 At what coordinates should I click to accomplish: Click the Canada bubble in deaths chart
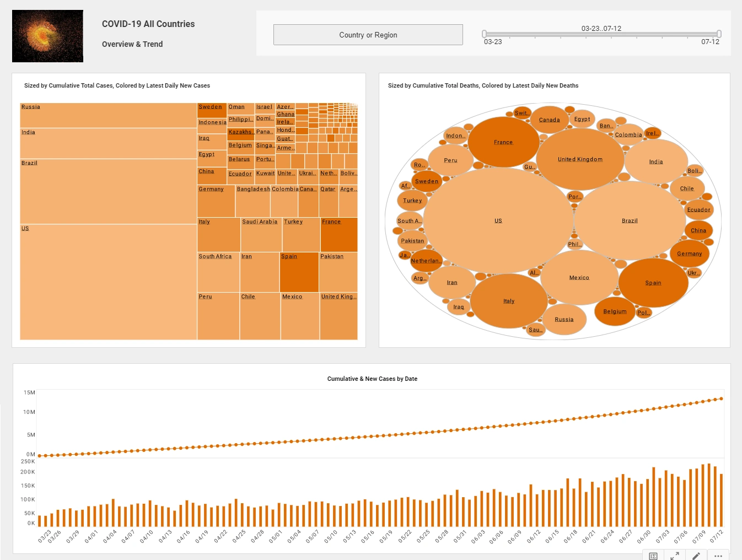[x=549, y=119]
